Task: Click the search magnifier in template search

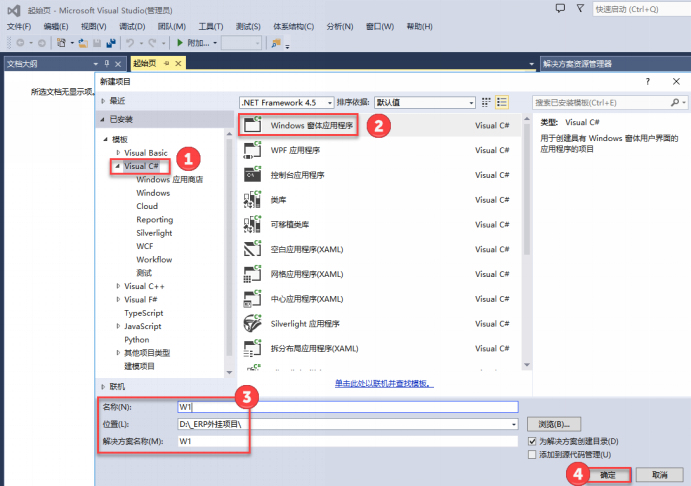Action: pos(676,102)
